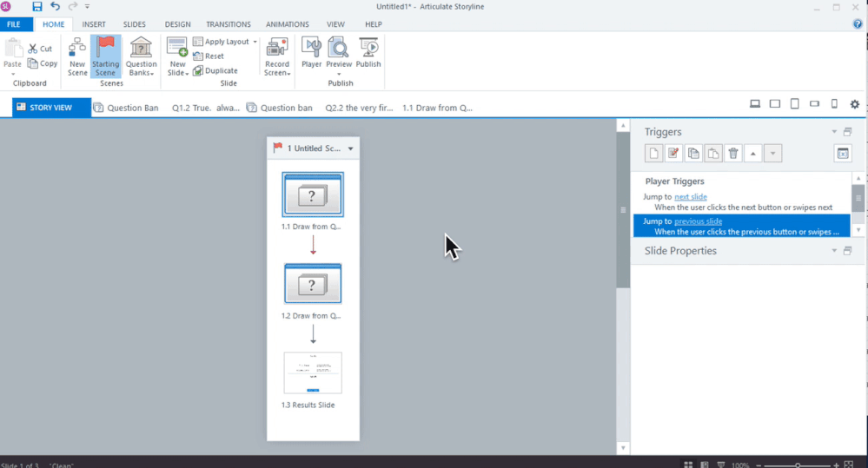The height and width of the screenshot is (468, 868).
Task: Edit the selected trigger with pencil icon
Action: click(x=673, y=154)
